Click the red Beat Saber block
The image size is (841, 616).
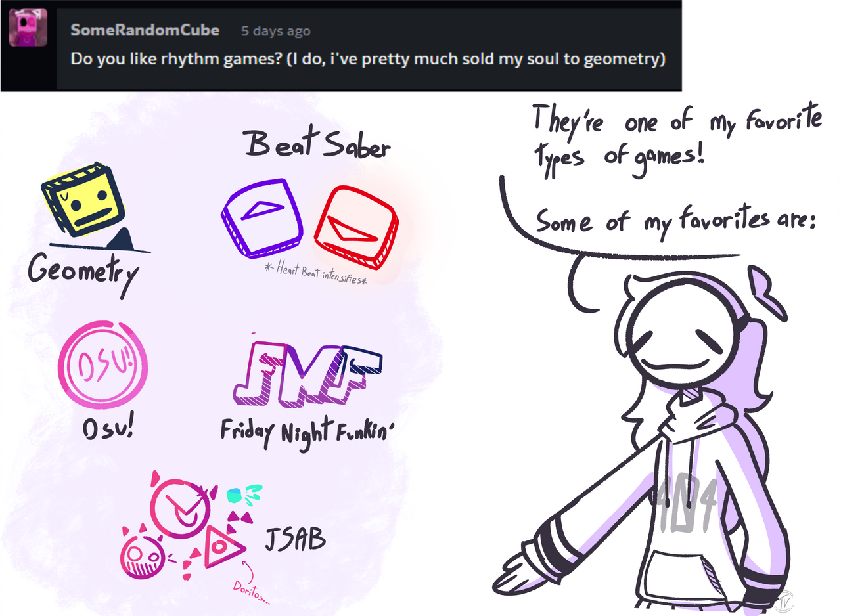355,227
